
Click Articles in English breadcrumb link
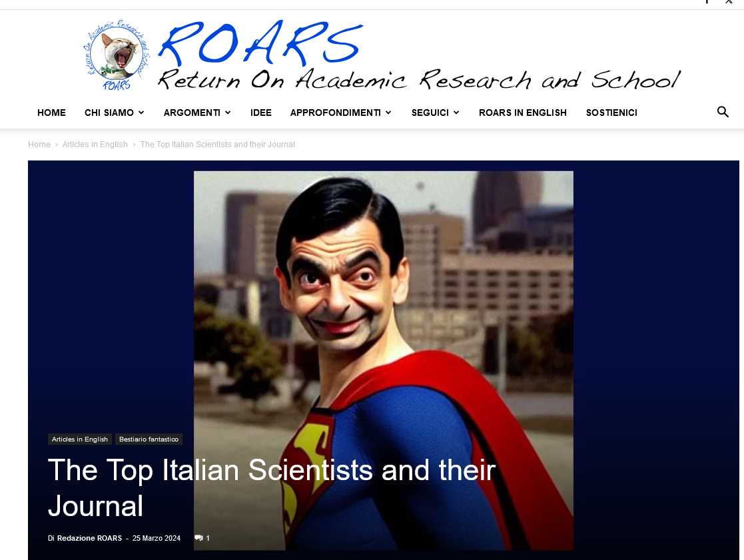coord(95,144)
